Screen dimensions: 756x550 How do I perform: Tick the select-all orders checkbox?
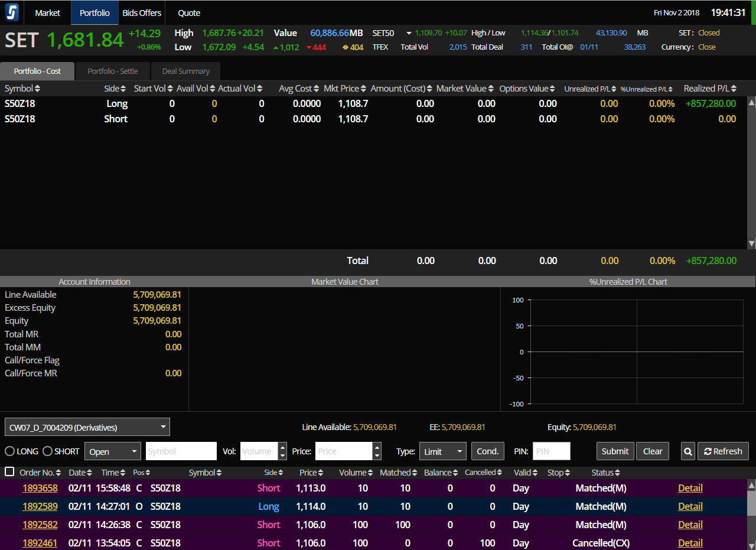click(x=9, y=472)
